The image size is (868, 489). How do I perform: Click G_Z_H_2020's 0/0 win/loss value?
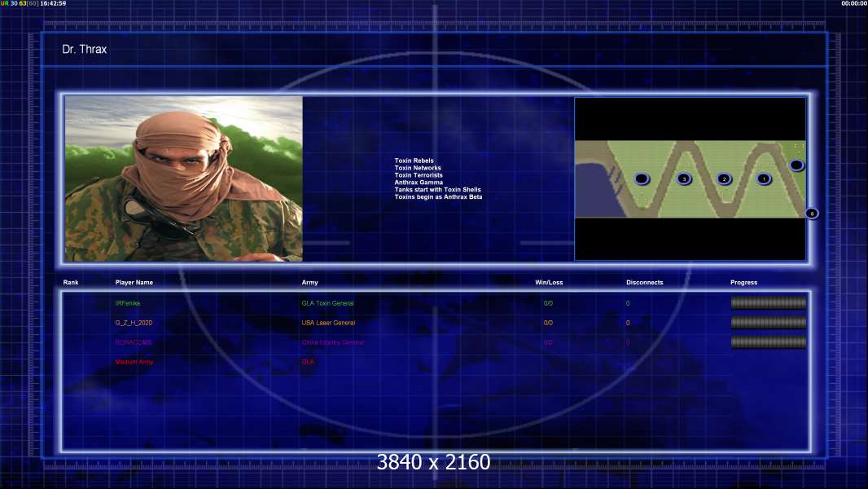548,323
